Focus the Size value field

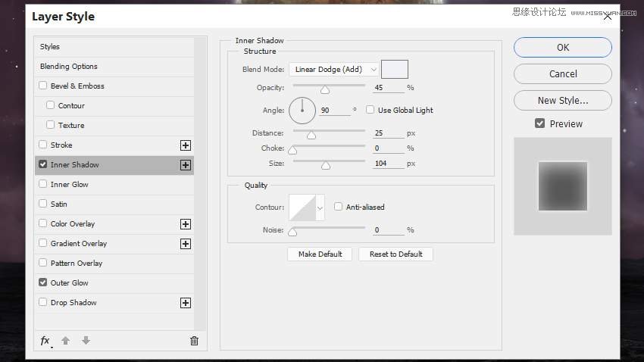coord(389,164)
